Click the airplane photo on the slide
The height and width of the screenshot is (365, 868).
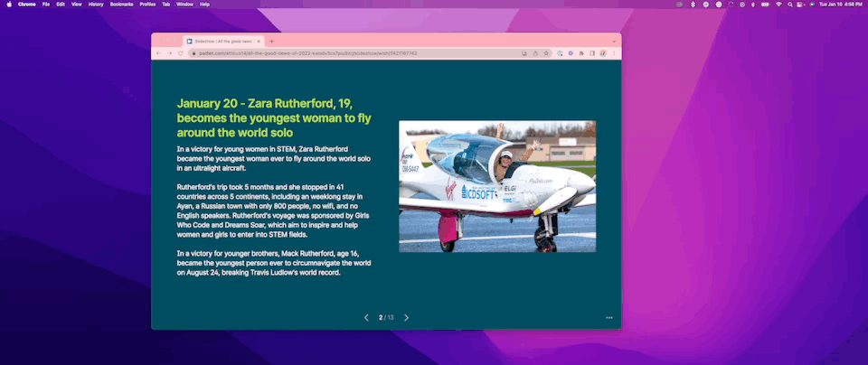coord(497,186)
